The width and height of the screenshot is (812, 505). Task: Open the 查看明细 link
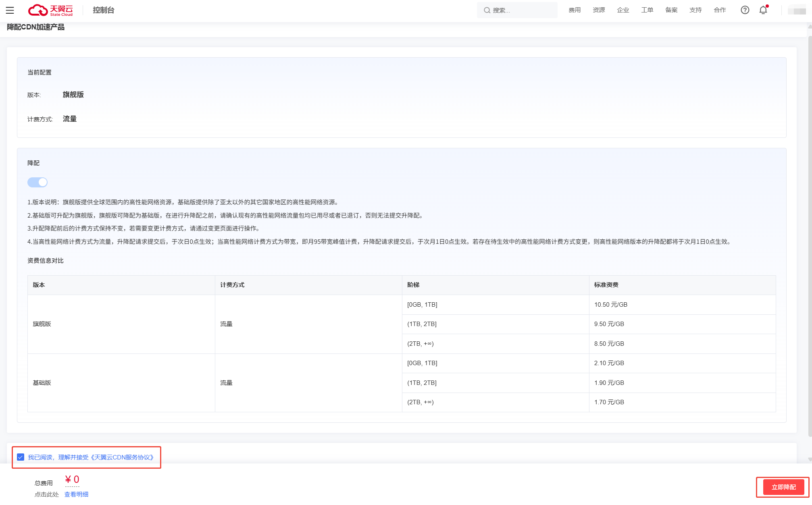(x=76, y=494)
